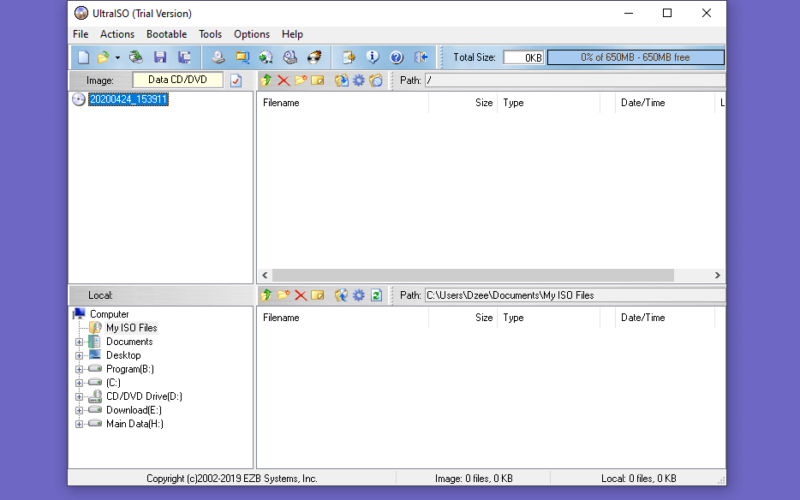Sort Local list by Filename column header
The image size is (800, 500).
point(343,317)
